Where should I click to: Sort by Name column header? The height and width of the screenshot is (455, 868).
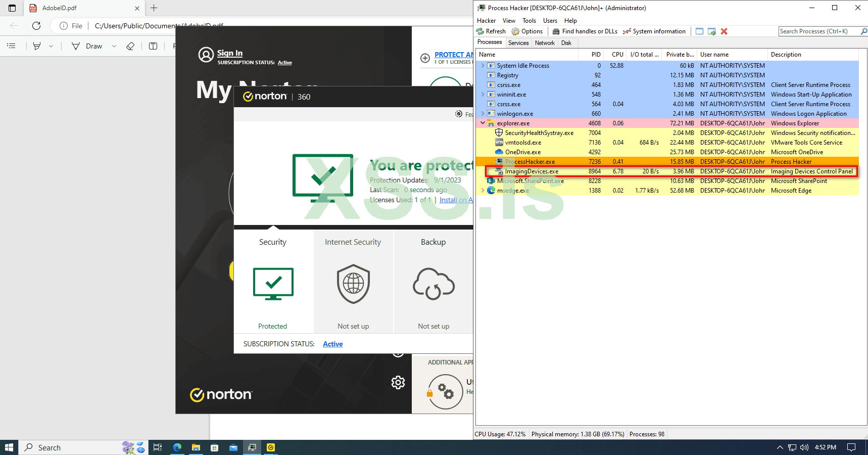(x=526, y=55)
